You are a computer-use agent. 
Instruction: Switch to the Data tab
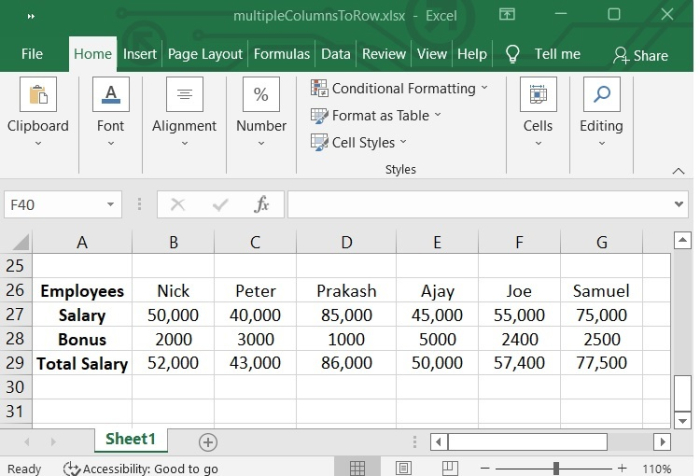click(336, 54)
